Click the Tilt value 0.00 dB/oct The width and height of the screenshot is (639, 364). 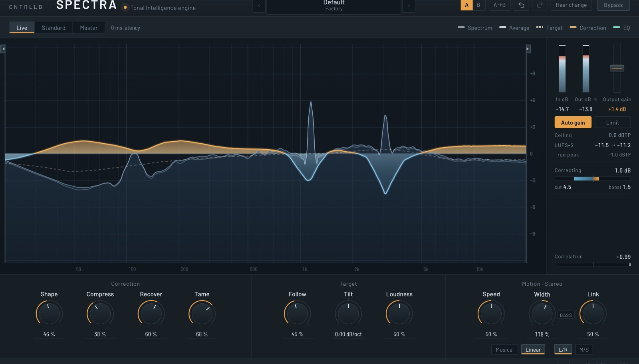[348, 334]
